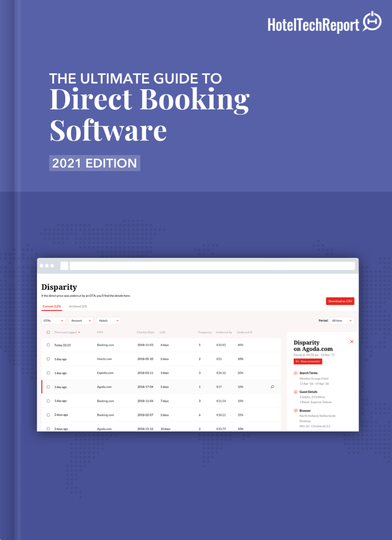Click the browser address bar
The image size is (392, 540).
[x=212, y=266]
